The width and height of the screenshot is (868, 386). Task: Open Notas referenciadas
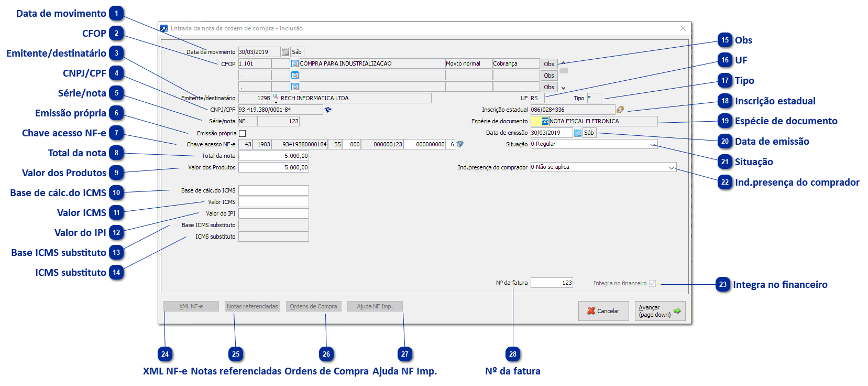[x=252, y=306]
